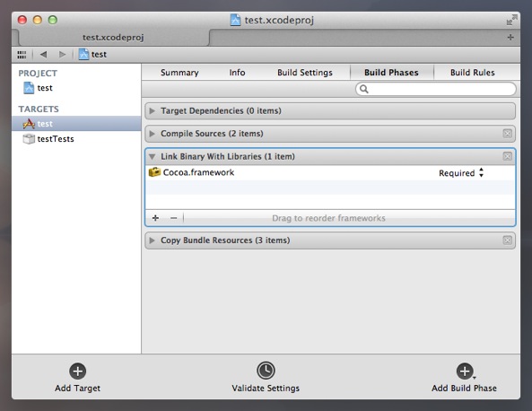Select the test.xcodeproj window tab
532x411 pixels.
pyautogui.click(x=113, y=38)
